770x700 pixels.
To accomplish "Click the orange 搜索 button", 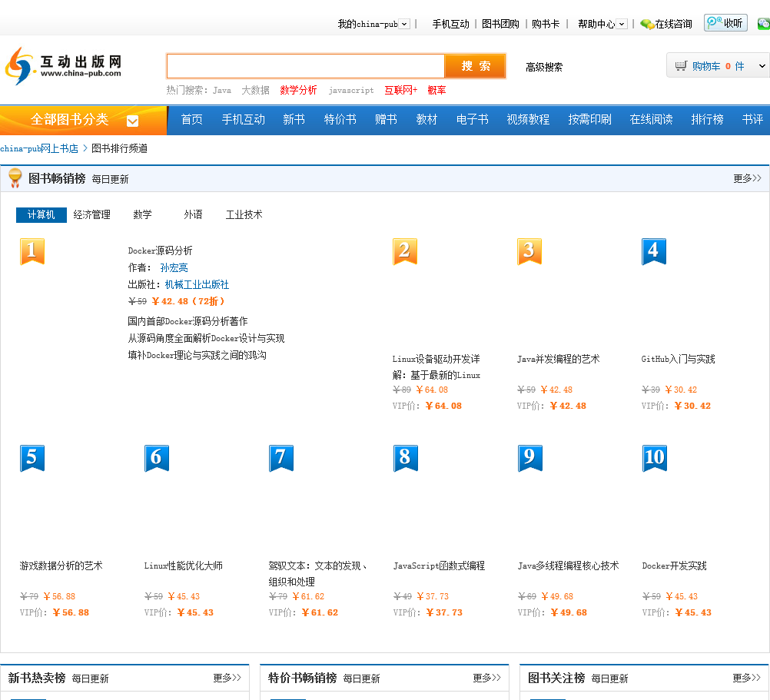I will [x=476, y=66].
